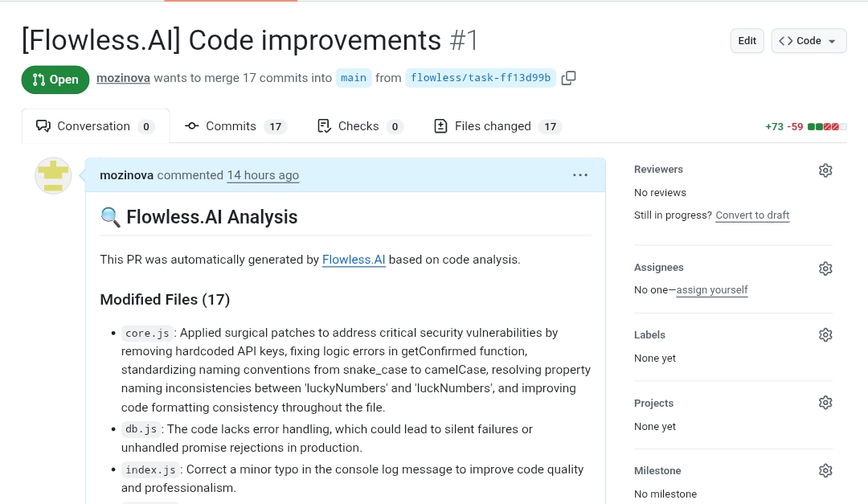Open the Labels settings gear
This screenshot has width=868, height=504.
pos(825,334)
